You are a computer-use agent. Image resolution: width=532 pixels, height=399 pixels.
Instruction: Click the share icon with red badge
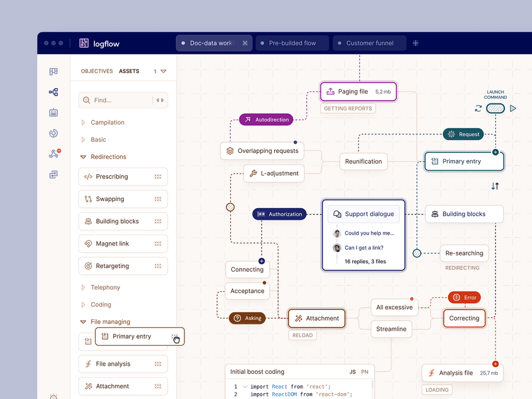click(x=53, y=154)
